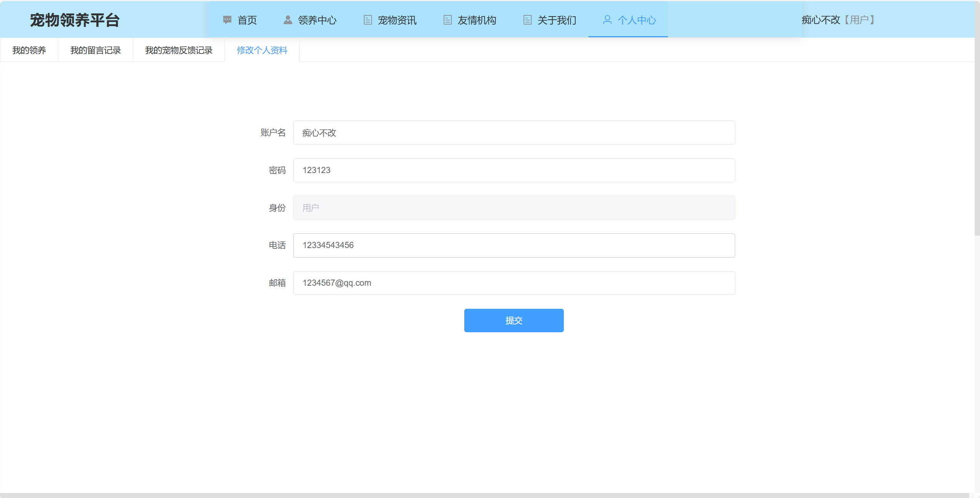Click the chat bubble icon beside 首页

[227, 20]
